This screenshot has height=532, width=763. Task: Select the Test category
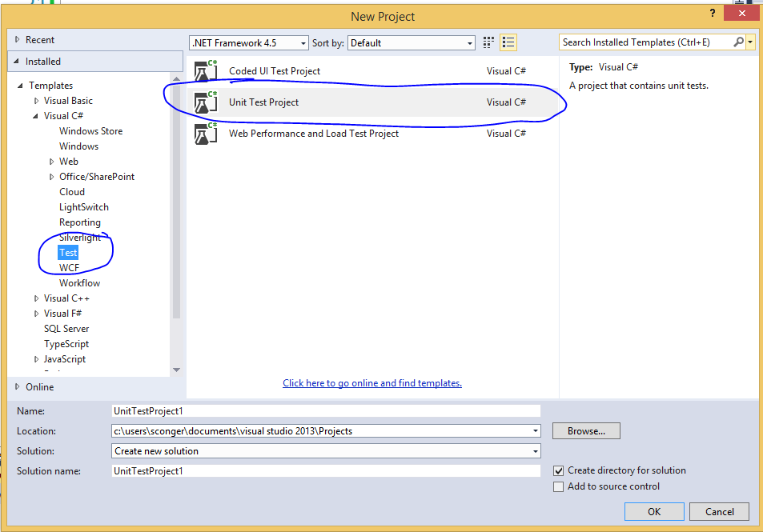coord(68,252)
